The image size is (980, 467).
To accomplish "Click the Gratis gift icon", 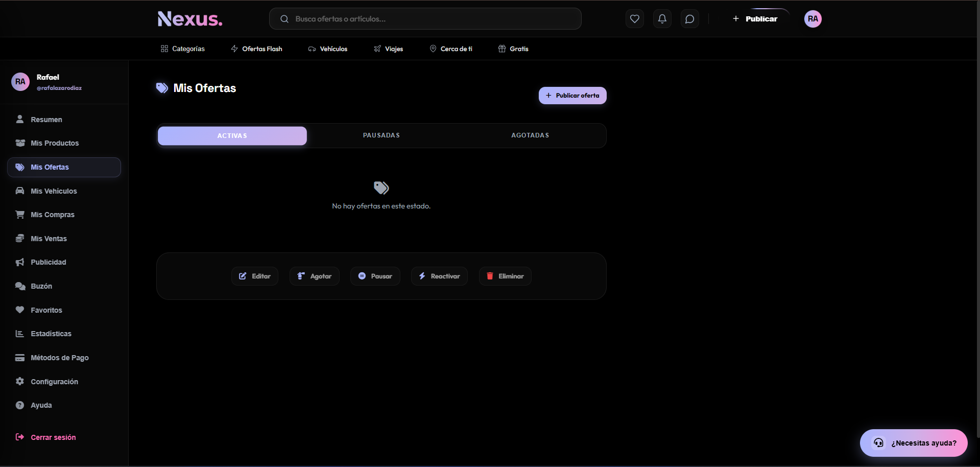I will click(502, 49).
